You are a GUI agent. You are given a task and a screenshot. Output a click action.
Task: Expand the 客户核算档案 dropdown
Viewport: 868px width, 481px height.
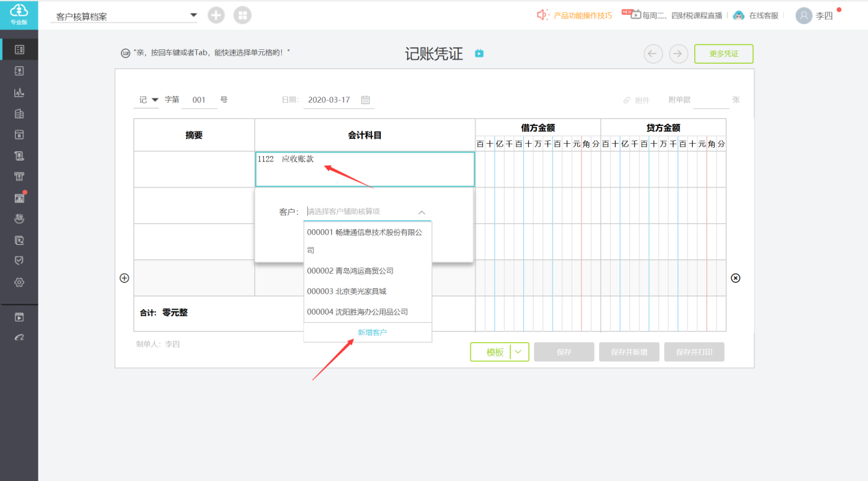pos(193,15)
